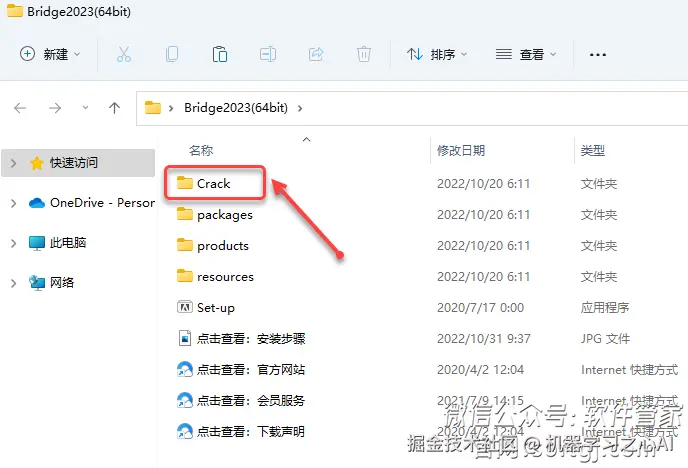688x468 pixels.
Task: Sort by 类型 column header
Action: [593, 150]
